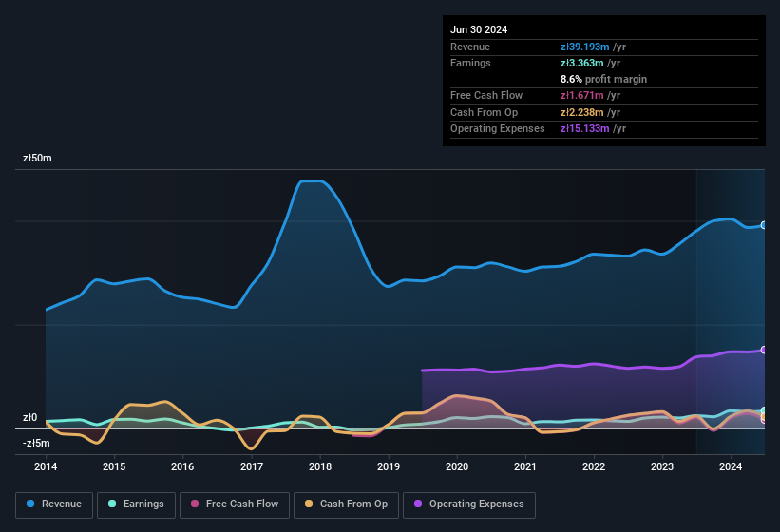Image resolution: width=780 pixels, height=532 pixels.
Task: Click the Jun 30 2024 tooltip header
Action: [x=479, y=29]
